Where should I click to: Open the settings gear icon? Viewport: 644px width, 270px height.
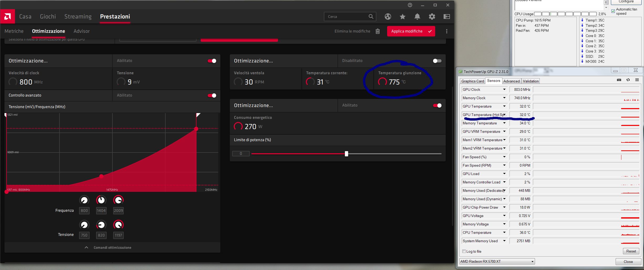point(432,17)
